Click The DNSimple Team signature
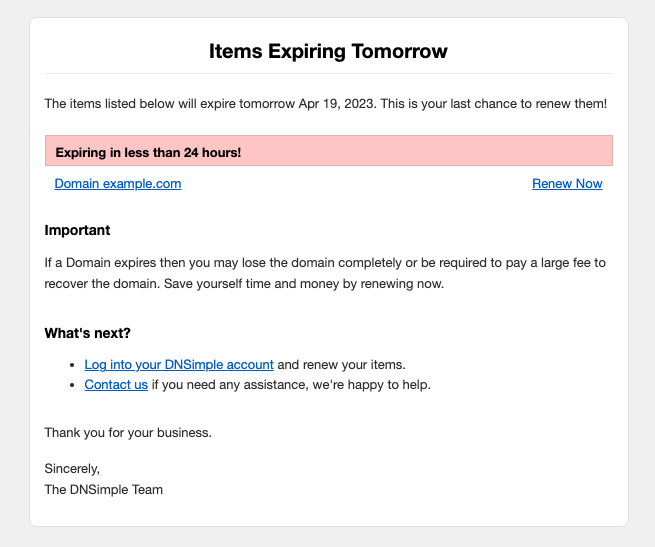Image resolution: width=655 pixels, height=547 pixels. [x=103, y=490]
